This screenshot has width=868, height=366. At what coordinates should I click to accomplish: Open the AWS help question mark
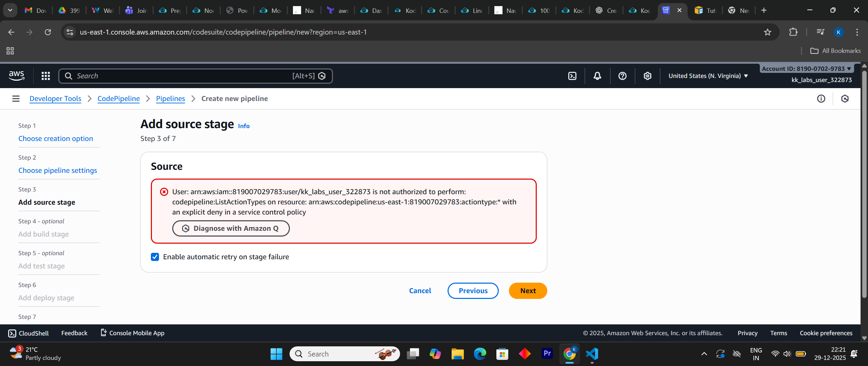(x=623, y=76)
